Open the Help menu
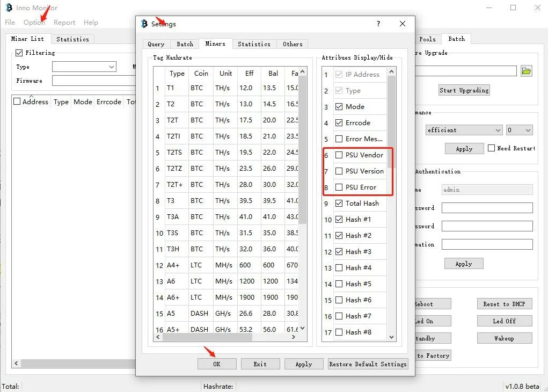 point(91,23)
